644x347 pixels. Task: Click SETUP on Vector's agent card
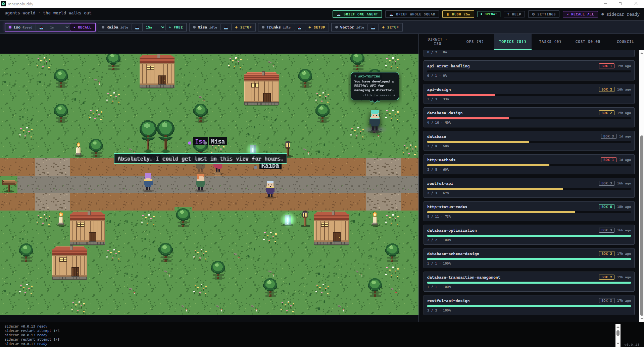[390, 27]
